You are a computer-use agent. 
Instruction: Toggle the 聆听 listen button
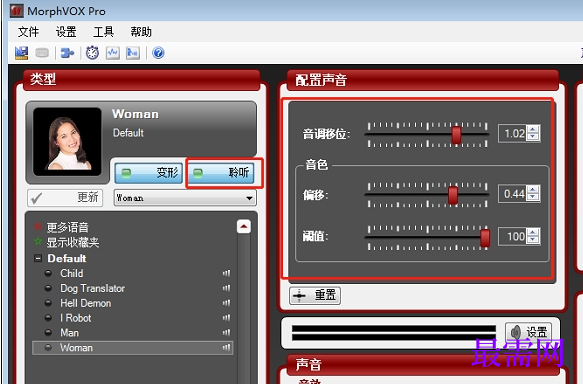[221, 173]
